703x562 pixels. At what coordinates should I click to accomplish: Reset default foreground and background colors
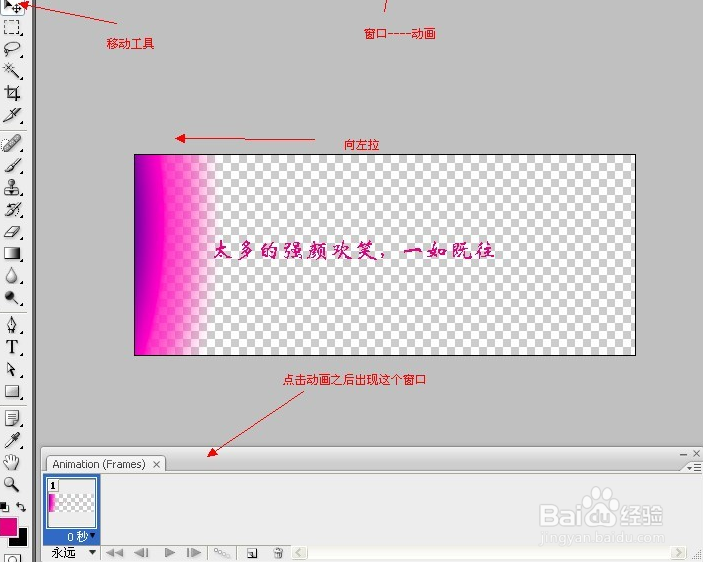4,507
